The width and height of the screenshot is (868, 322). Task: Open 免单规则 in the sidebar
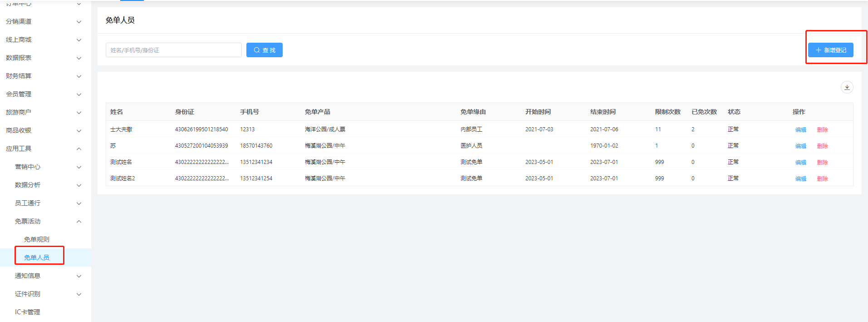point(37,239)
